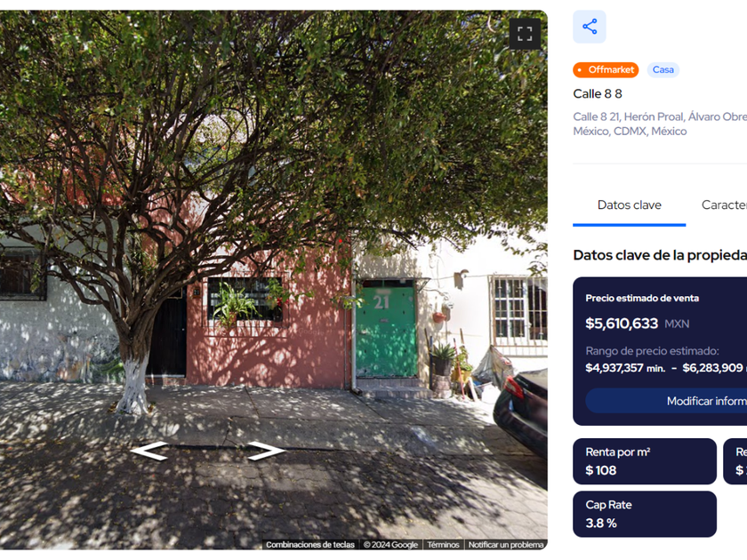Click the green door numbered 21
The width and height of the screenshot is (747, 560).
pos(386,330)
